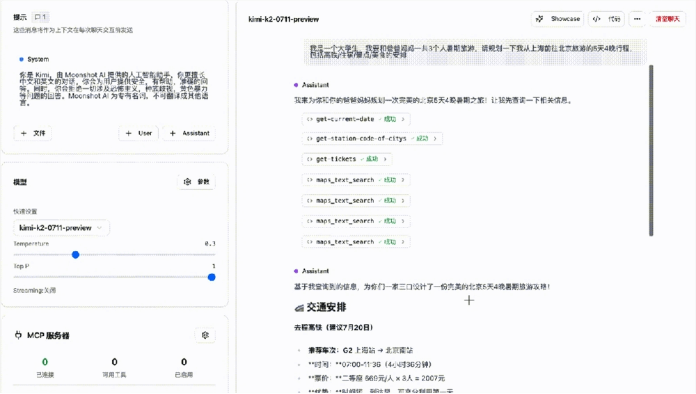Click the code icon in get-tickets row

tap(309, 159)
